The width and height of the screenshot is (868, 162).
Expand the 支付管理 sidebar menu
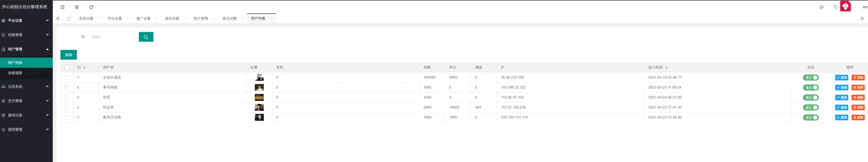click(x=26, y=101)
